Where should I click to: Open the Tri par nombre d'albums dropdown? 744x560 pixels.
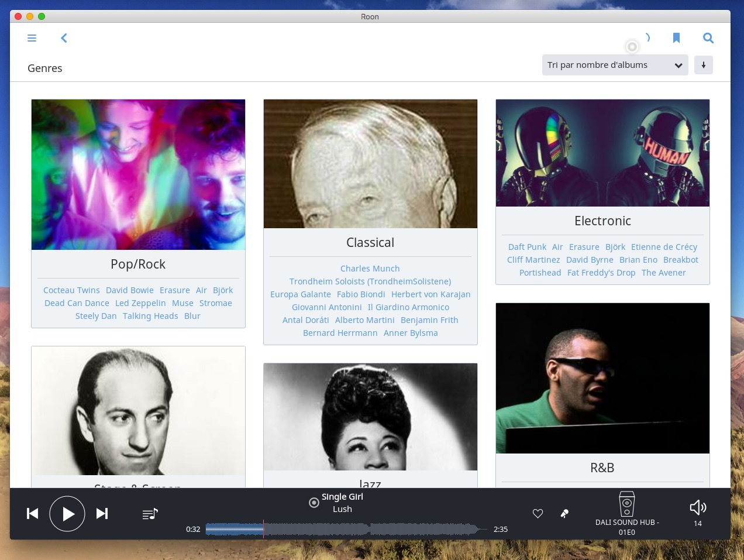point(615,65)
